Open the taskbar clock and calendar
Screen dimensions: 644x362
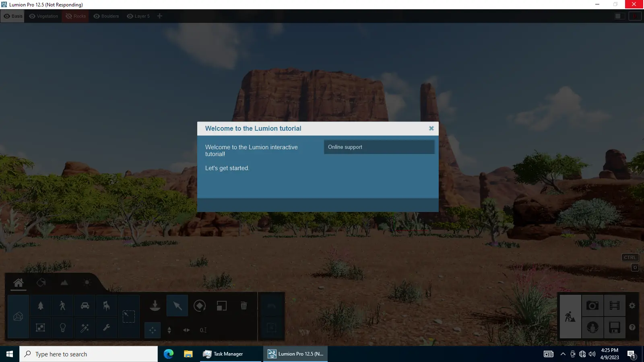609,354
